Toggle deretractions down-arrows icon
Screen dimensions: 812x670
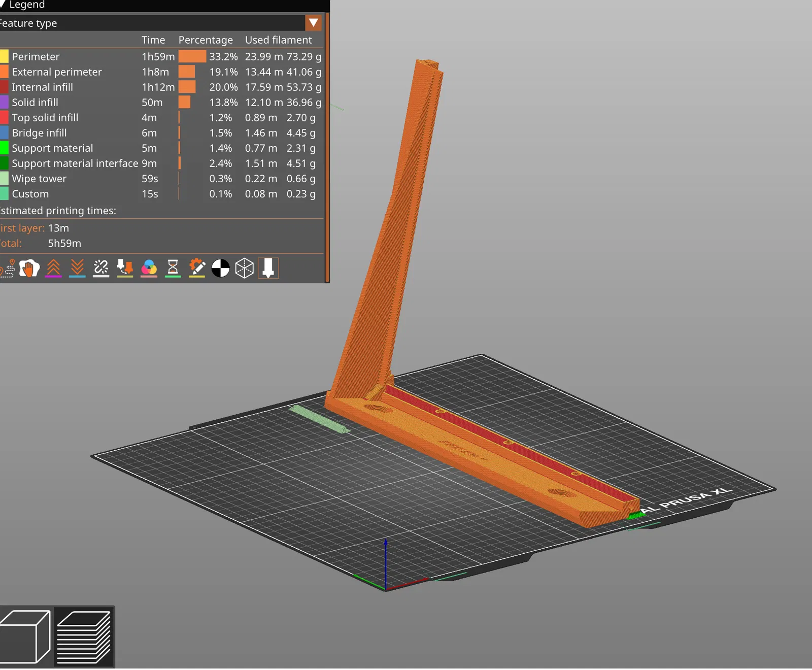click(77, 268)
